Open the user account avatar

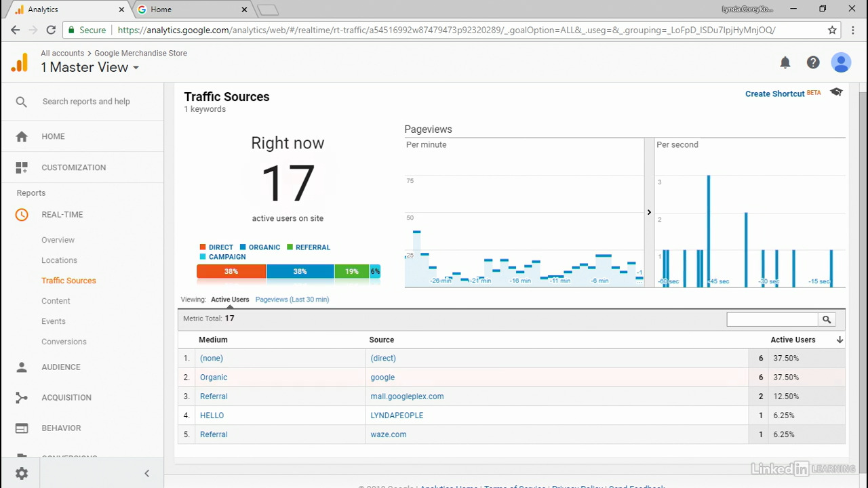pyautogui.click(x=841, y=62)
